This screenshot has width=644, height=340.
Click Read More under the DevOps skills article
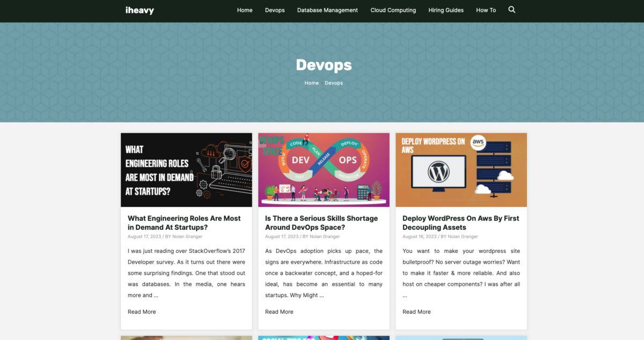pos(279,312)
